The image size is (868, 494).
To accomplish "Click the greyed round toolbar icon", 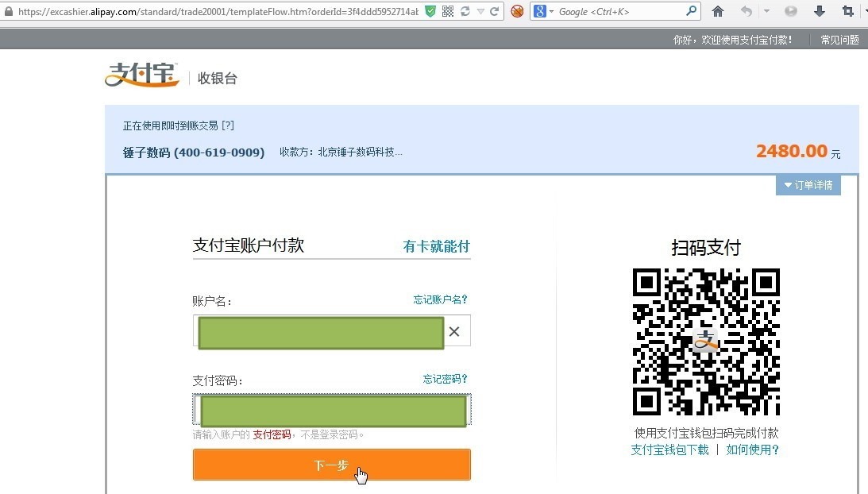I will [790, 11].
